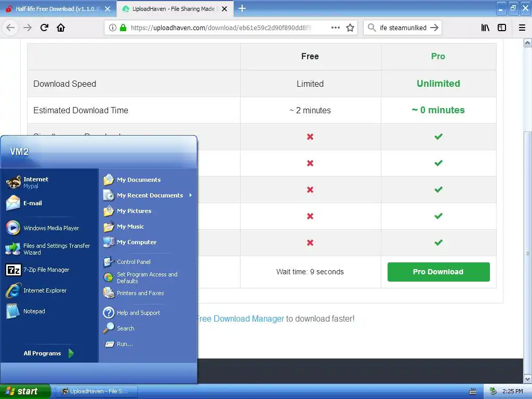The width and height of the screenshot is (532, 399).
Task: Click the 'Pro' column header
Action: pyautogui.click(x=438, y=56)
